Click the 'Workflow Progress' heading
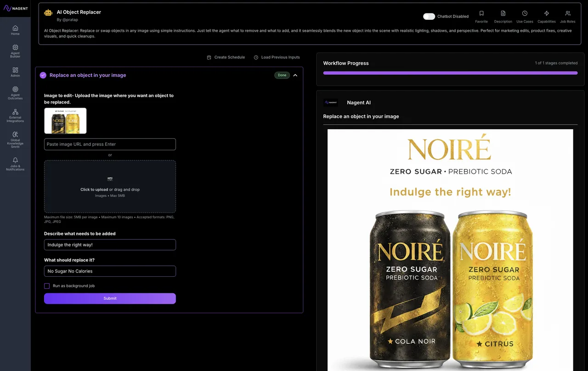 (346, 63)
